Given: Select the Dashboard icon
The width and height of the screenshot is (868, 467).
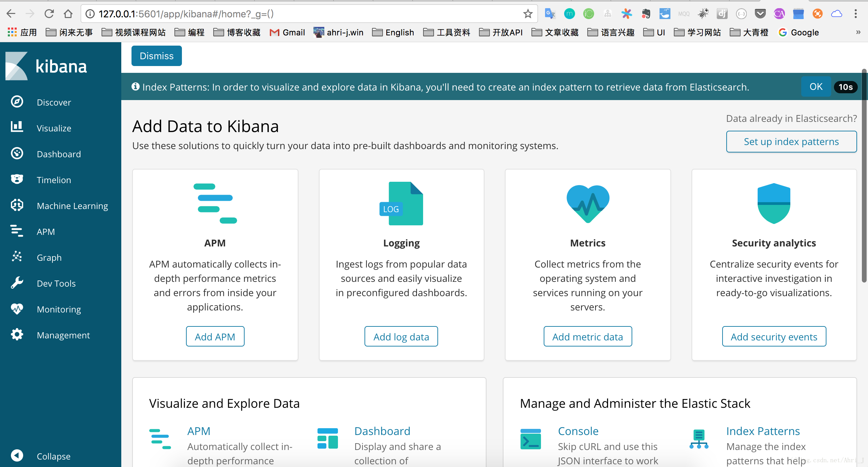Looking at the screenshot, I should coord(17,154).
